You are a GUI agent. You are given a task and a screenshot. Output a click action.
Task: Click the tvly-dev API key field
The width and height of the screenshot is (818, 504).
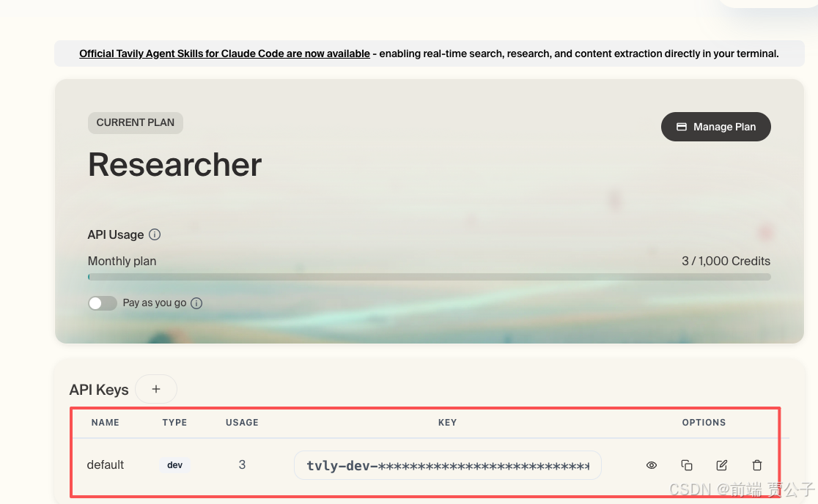click(x=448, y=465)
